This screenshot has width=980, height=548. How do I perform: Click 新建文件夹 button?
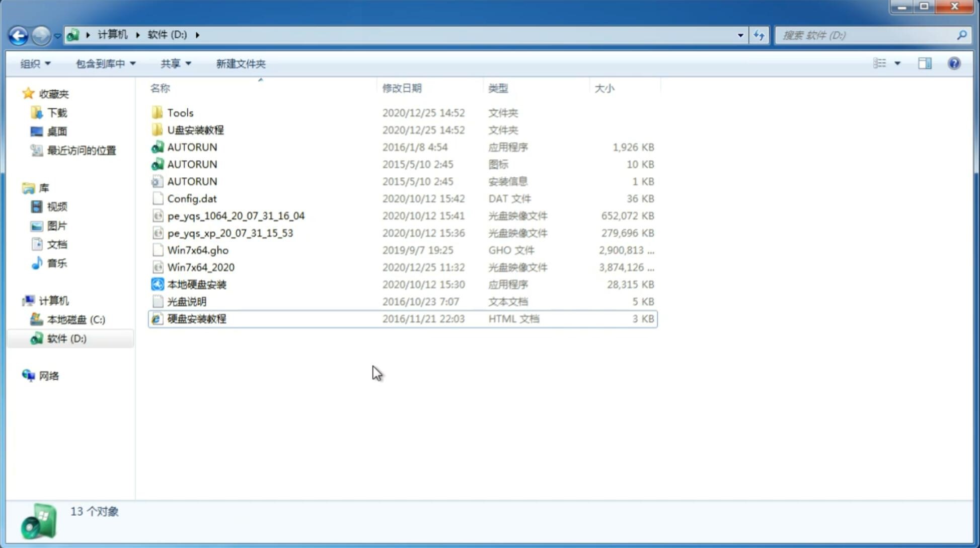click(x=240, y=63)
